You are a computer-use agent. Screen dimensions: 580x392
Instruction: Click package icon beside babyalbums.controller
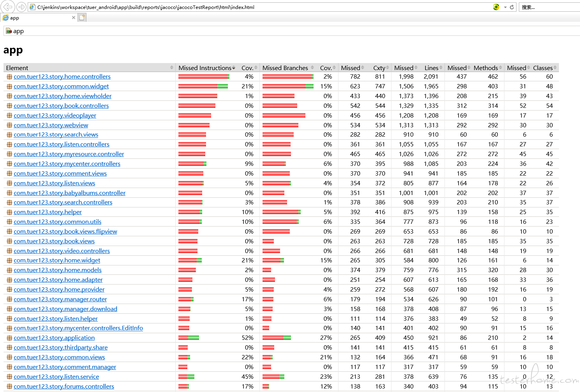click(9, 193)
